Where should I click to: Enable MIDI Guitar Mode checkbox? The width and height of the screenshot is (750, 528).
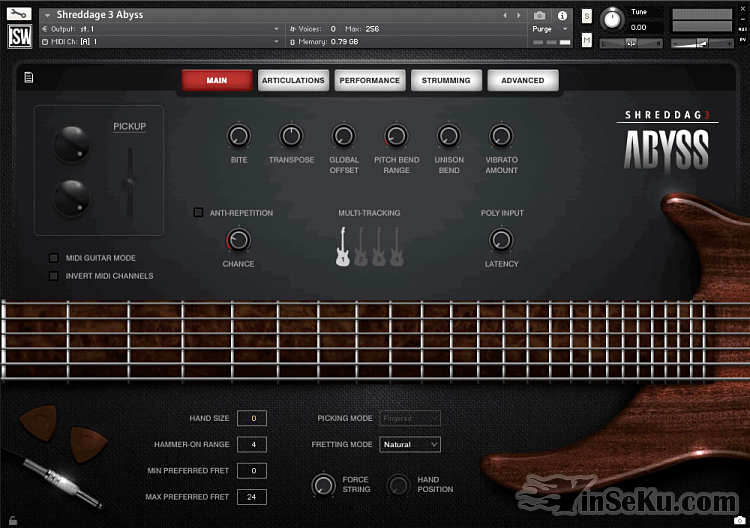(54, 258)
